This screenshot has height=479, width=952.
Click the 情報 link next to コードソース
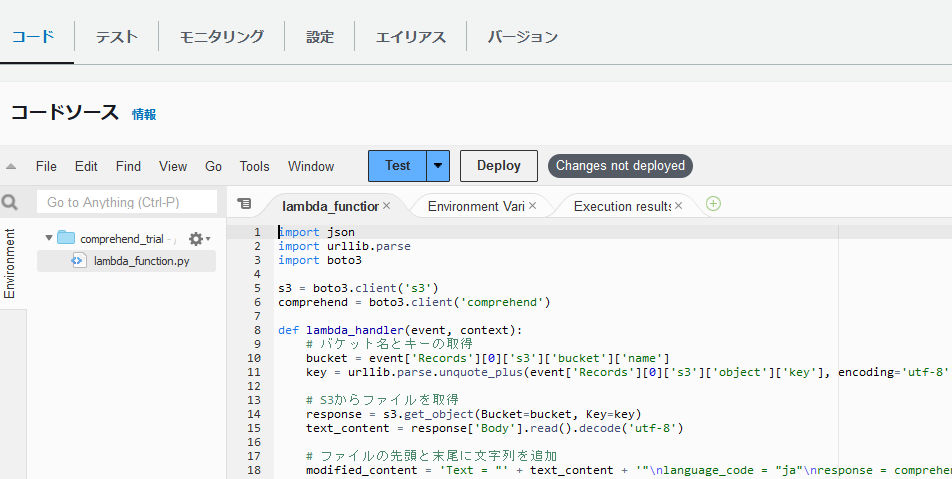click(x=144, y=114)
